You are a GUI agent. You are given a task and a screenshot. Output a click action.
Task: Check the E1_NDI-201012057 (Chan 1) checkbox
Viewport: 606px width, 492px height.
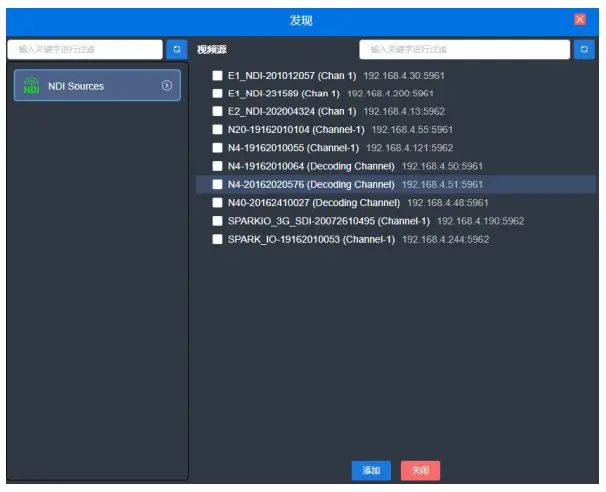(x=217, y=75)
